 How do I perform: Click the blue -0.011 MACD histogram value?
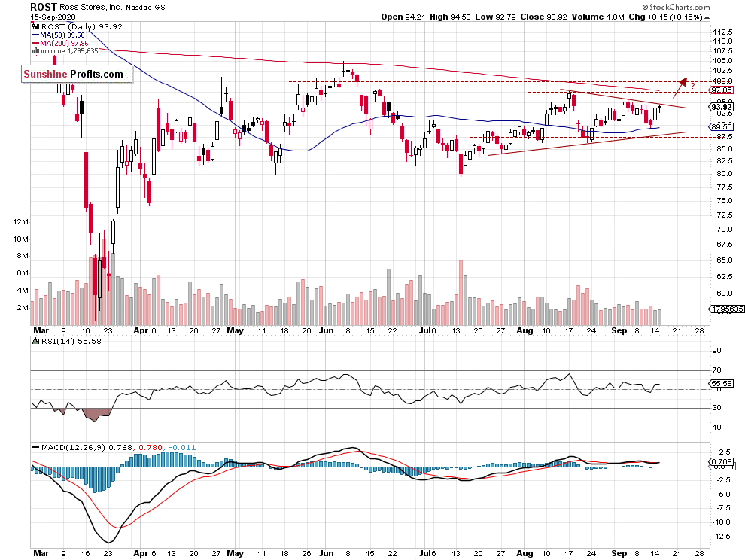(181, 447)
